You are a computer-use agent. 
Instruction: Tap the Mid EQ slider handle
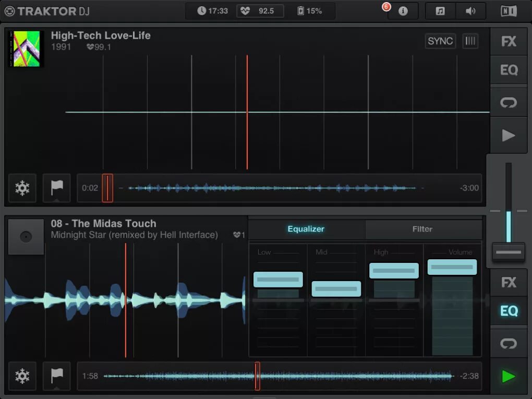336,289
